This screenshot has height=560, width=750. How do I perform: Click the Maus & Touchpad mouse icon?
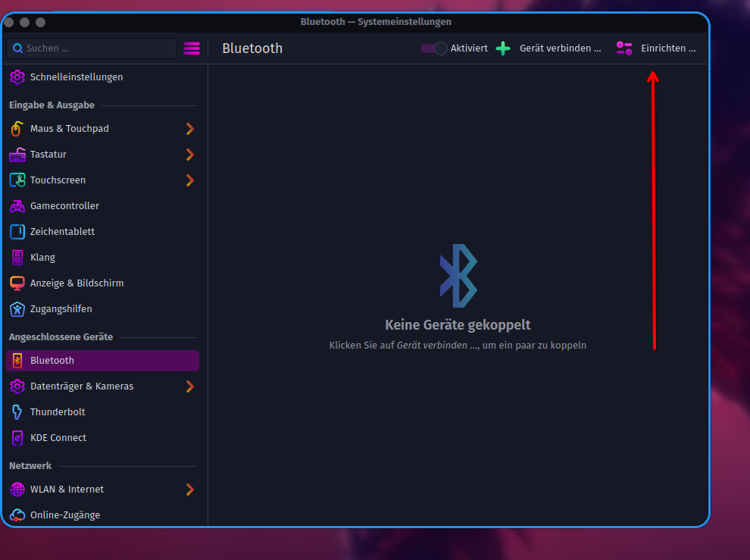coord(17,129)
